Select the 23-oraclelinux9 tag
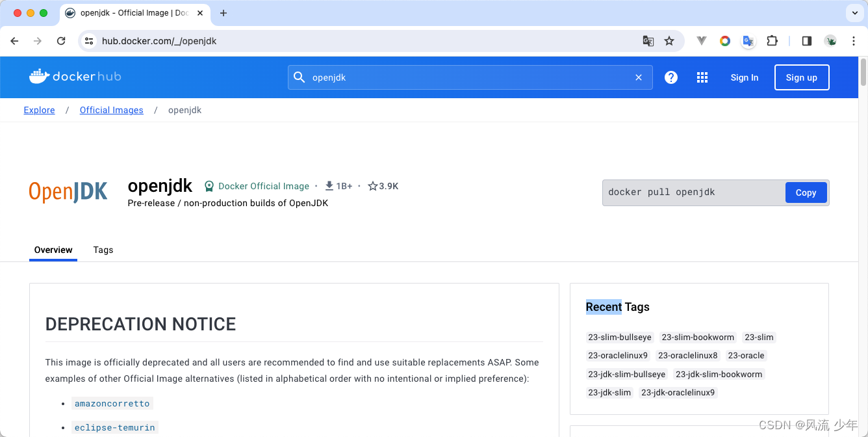The image size is (868, 437). 618,356
